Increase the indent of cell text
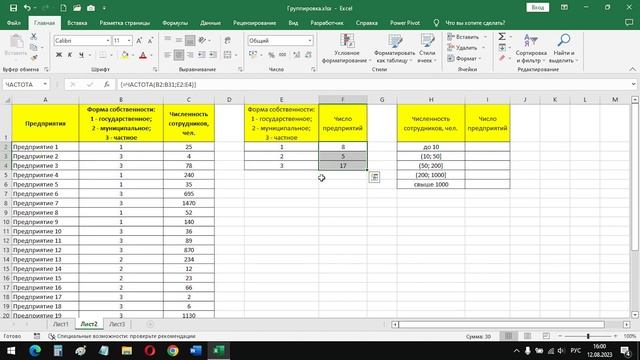The image size is (640, 360). 213,55
